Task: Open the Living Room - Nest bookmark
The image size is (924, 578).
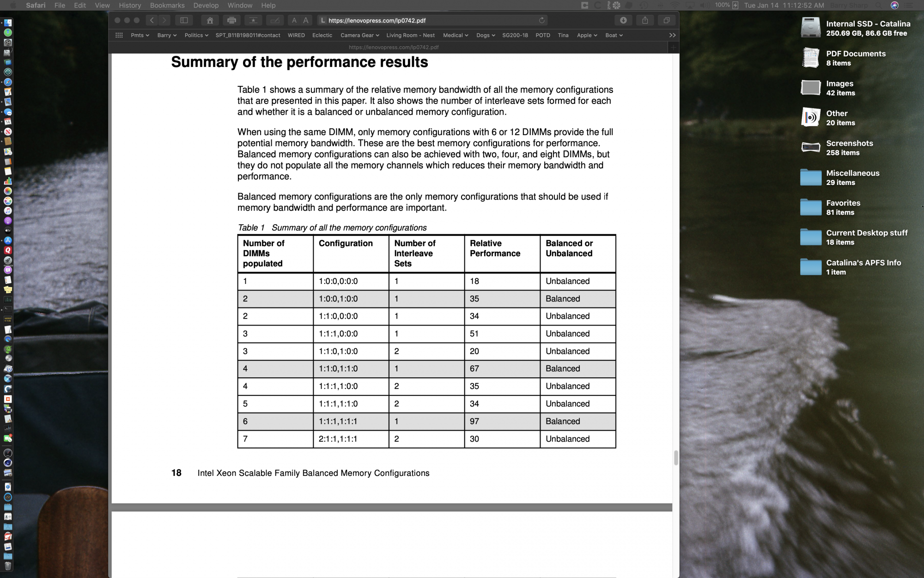Action: 410,35
